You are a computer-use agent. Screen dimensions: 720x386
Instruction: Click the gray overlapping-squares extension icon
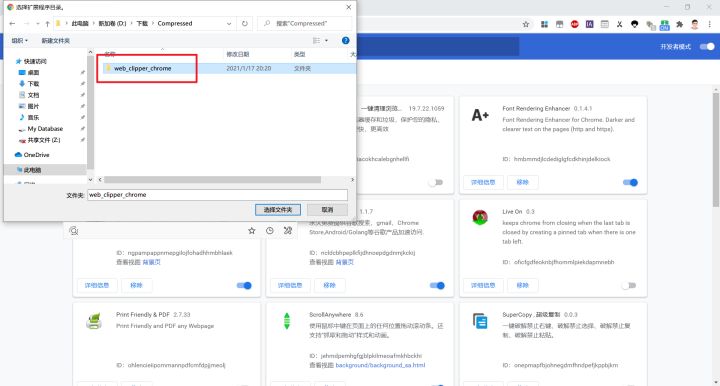coord(650,25)
